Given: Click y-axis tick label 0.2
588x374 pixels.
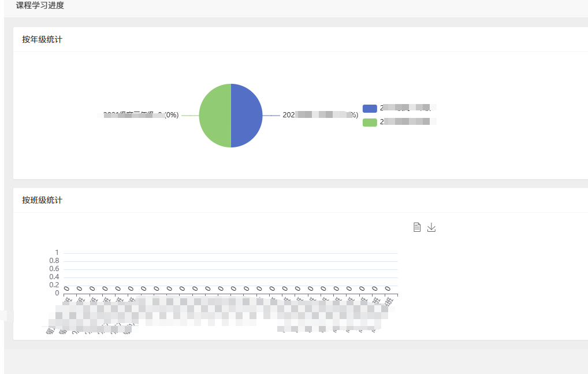Looking at the screenshot, I should click(54, 285).
